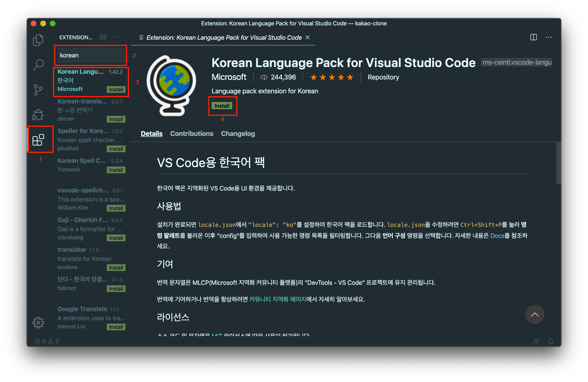This screenshot has height=382, width=588.
Task: Click the errors and warnings status indicator
Action: (x=46, y=341)
